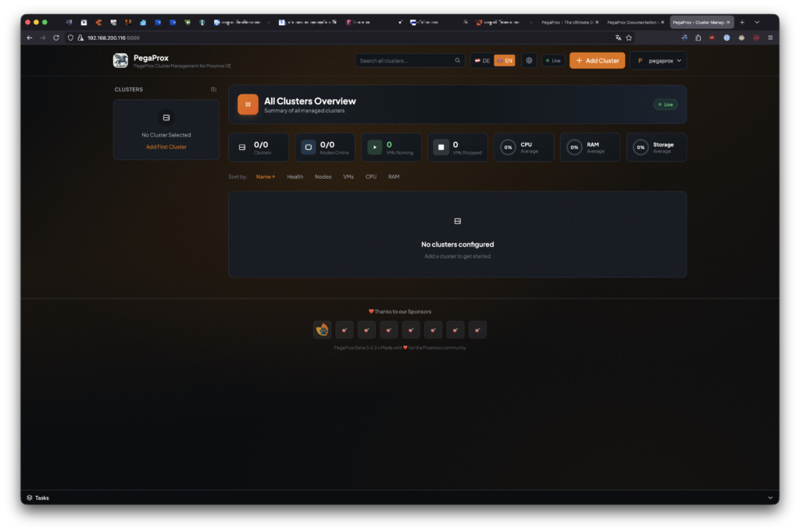
Task: Switch the language to DE
Action: 482,60
